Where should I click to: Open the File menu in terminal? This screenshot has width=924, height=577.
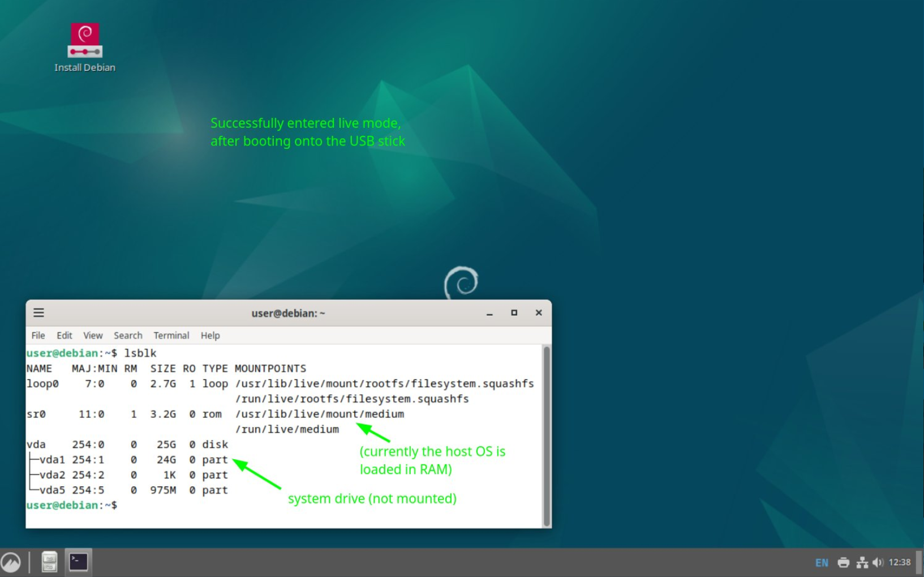point(38,335)
